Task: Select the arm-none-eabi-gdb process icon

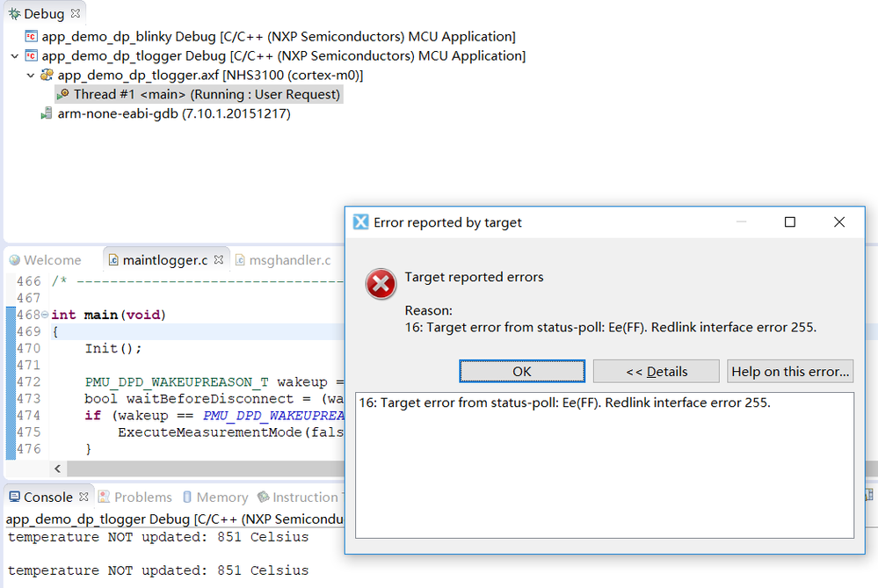Action: coord(45,113)
